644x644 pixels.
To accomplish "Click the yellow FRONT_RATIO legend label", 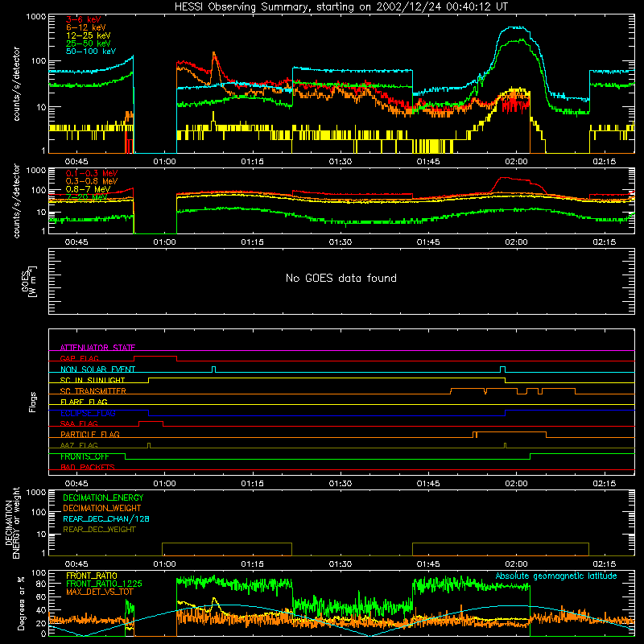I will pos(92,576).
